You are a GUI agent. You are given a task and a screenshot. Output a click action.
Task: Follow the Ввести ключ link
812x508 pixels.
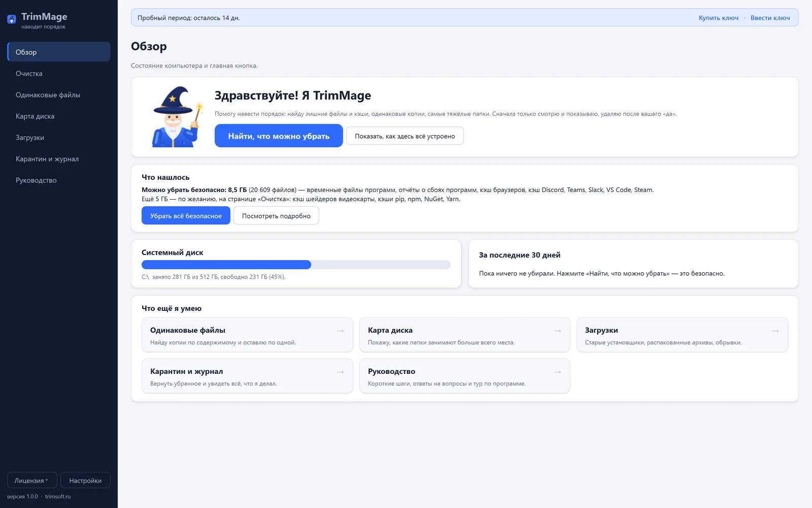tap(770, 18)
